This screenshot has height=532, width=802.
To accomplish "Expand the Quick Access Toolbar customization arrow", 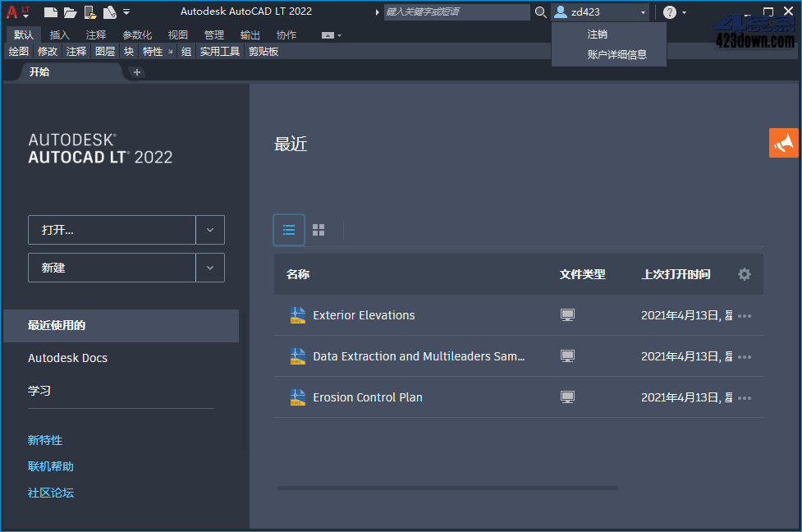I will point(126,11).
